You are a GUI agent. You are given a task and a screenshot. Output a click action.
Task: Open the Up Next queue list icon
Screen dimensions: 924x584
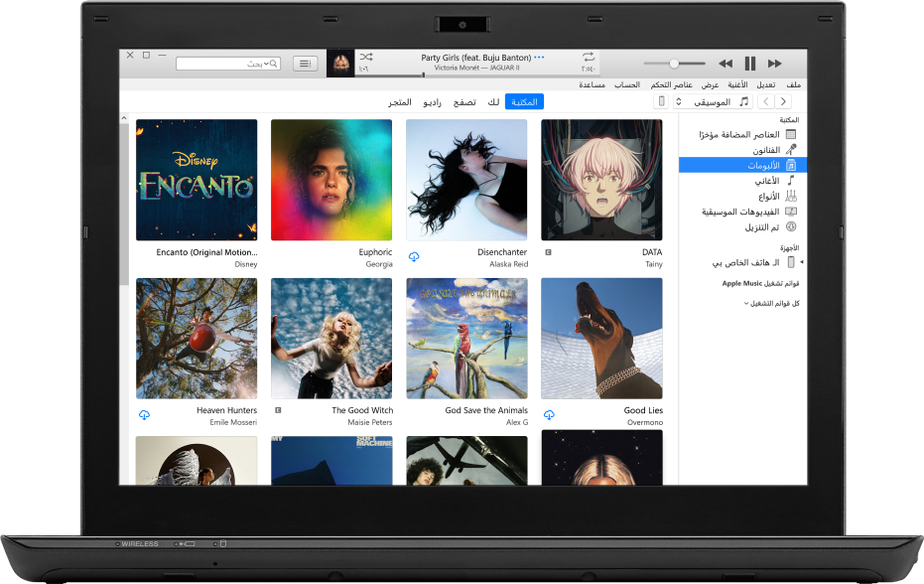[305, 63]
